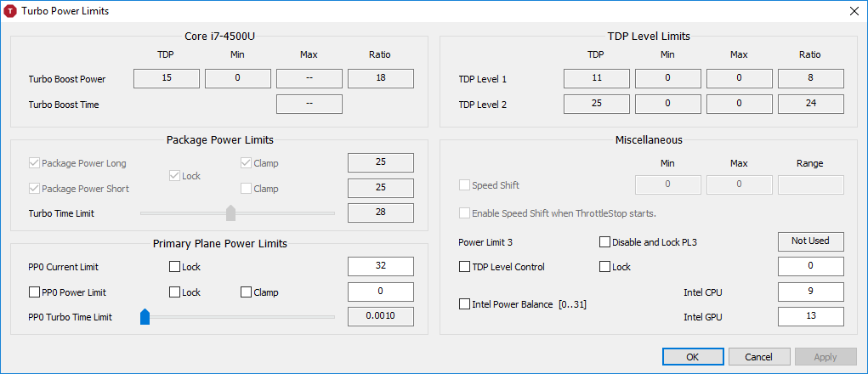
Task: Click the Apply button
Action: pos(825,357)
